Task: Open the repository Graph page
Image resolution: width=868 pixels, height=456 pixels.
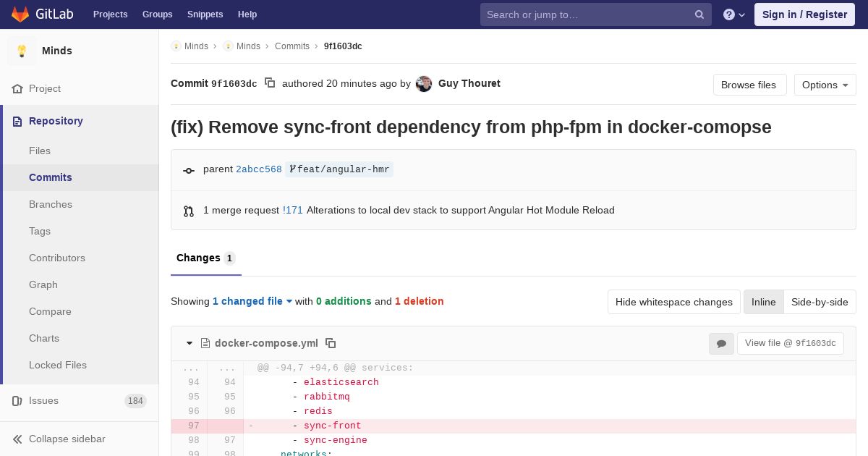Action: [x=43, y=284]
